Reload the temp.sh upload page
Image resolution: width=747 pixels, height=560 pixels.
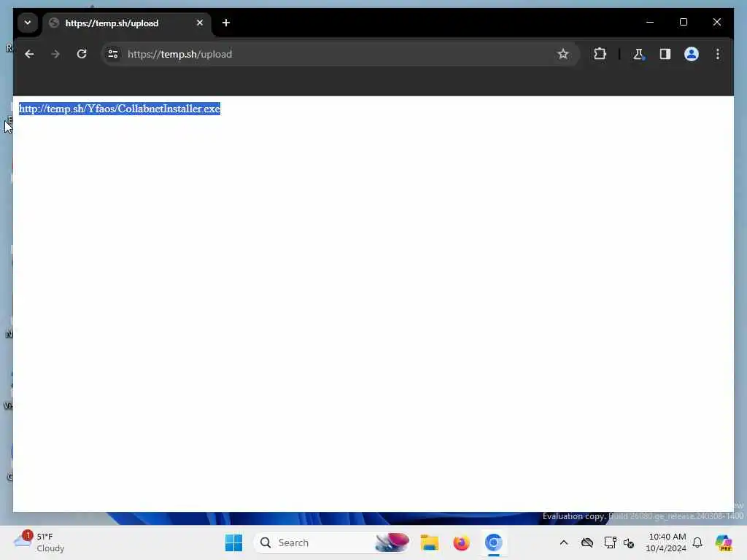tap(82, 54)
